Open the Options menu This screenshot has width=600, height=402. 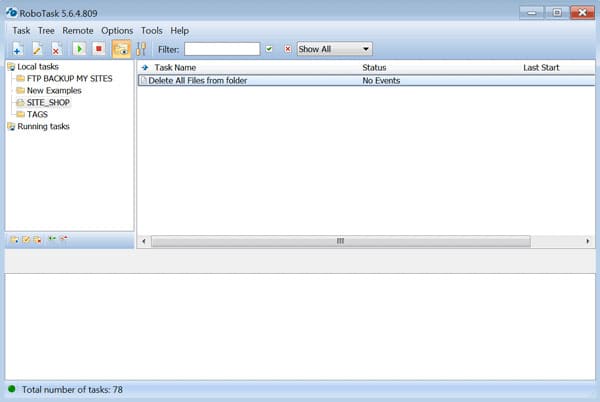[x=117, y=31]
